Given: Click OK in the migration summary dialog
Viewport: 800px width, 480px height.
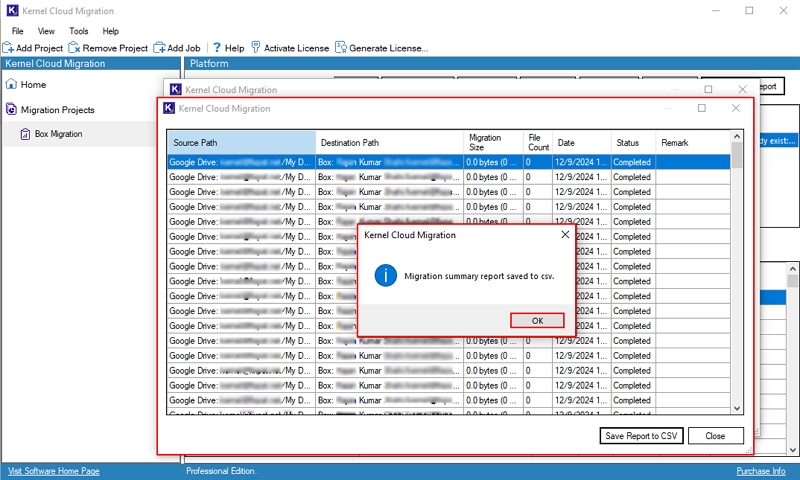Looking at the screenshot, I should 537,320.
